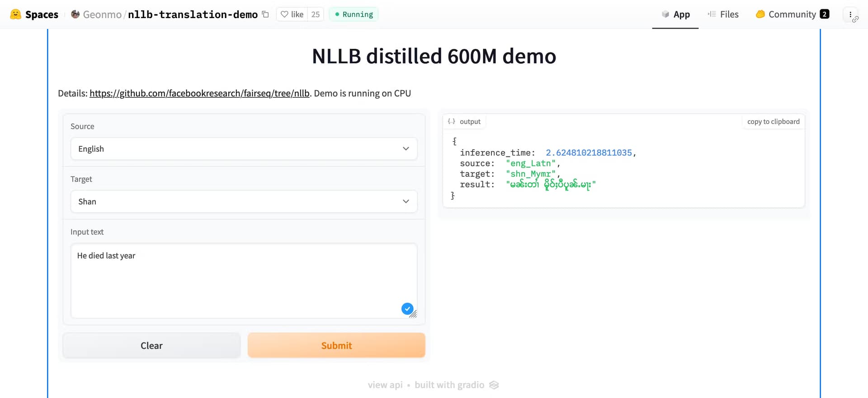Click the blue checkmark icon in input box
Viewport: 868px width, 398px height.
pos(407,308)
